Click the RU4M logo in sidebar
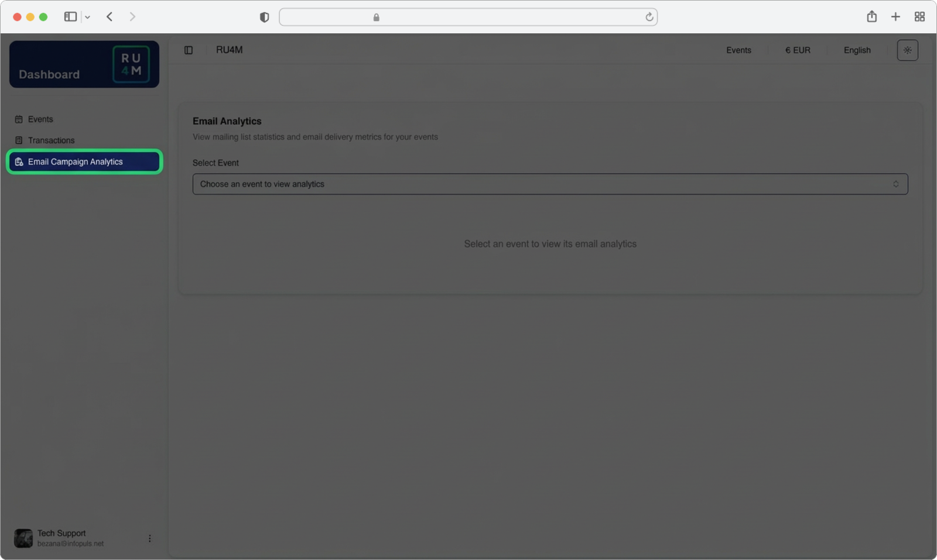The image size is (937, 560). [131, 64]
